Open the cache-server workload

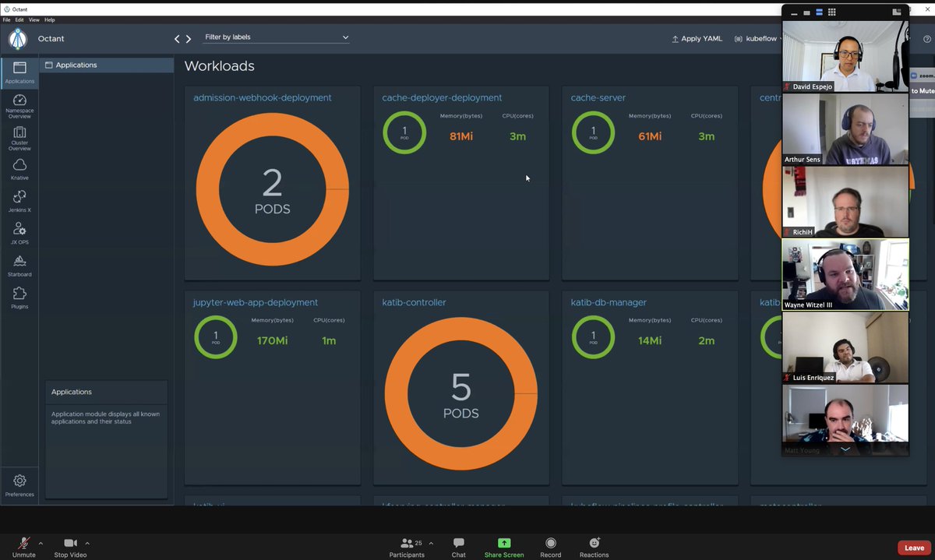coord(598,98)
